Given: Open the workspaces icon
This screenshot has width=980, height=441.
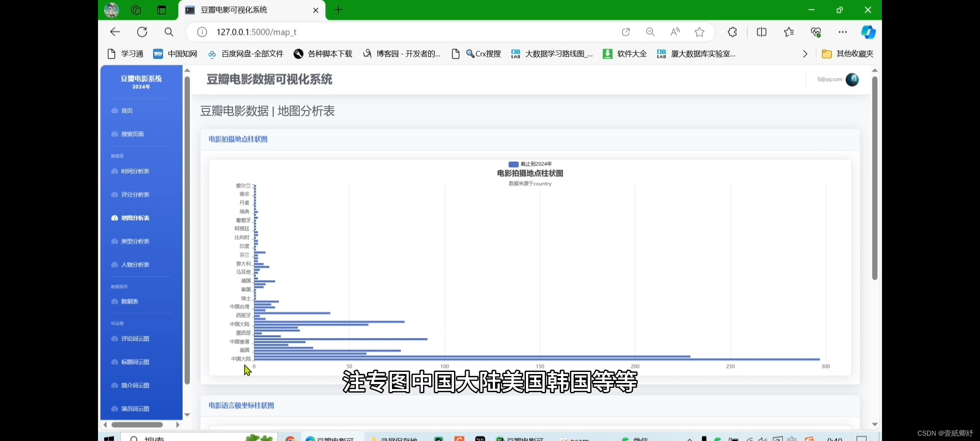Looking at the screenshot, I should 136,10.
